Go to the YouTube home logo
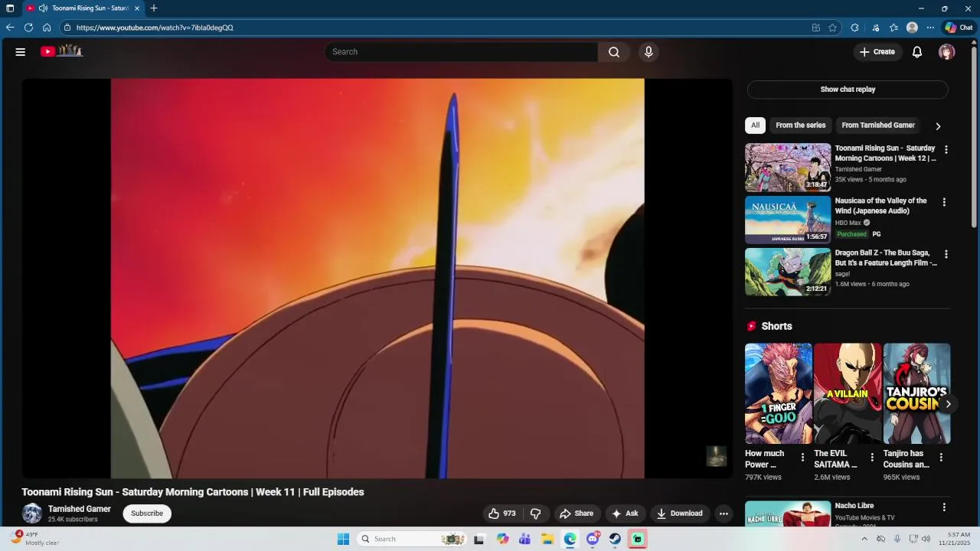 click(x=61, y=51)
